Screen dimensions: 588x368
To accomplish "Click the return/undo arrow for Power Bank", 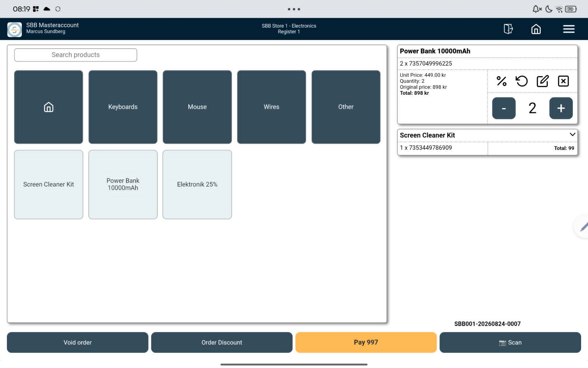I will coord(522,81).
